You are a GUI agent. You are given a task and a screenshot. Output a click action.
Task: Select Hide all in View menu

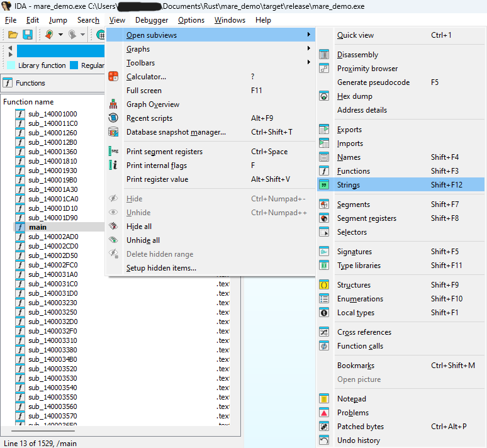point(139,227)
